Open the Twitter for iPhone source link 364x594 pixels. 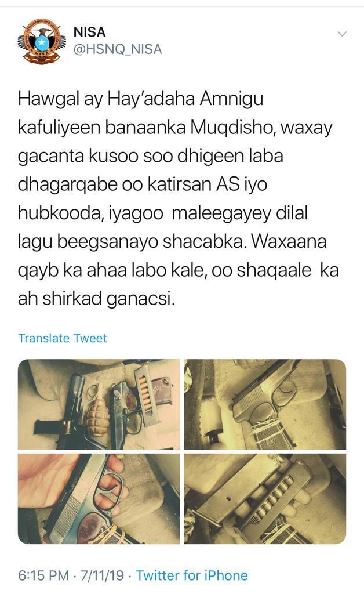[192, 575]
